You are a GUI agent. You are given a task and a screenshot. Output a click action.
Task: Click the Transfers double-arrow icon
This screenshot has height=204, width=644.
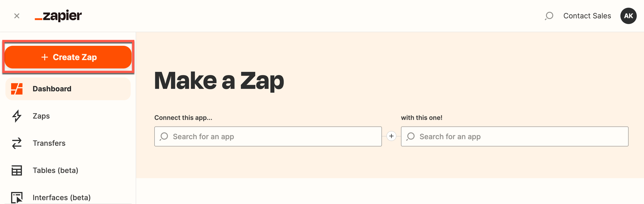point(17,143)
